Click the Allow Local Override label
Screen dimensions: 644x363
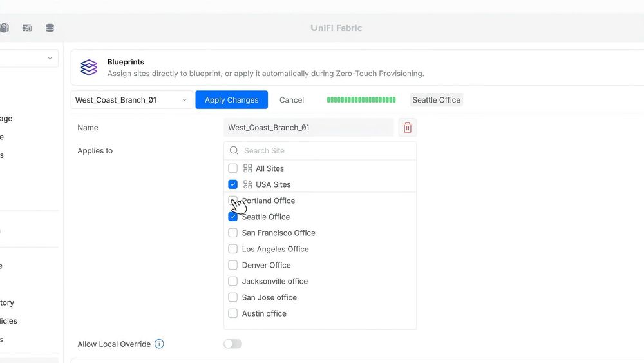(114, 344)
